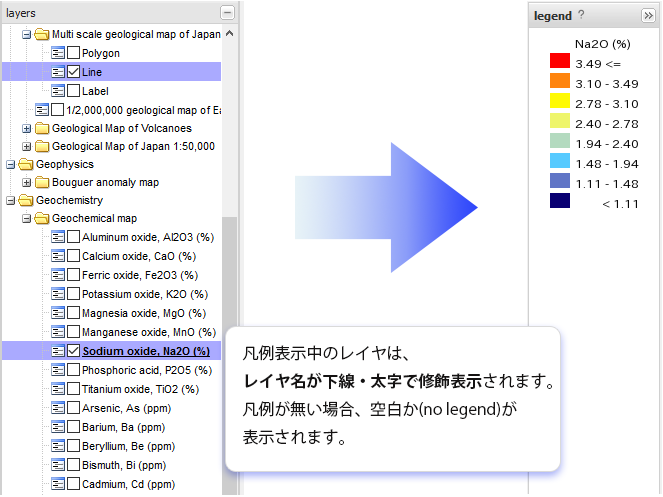The width and height of the screenshot is (663, 497).
Task: Collapse the Geochemistry tree node
Action: [11, 200]
